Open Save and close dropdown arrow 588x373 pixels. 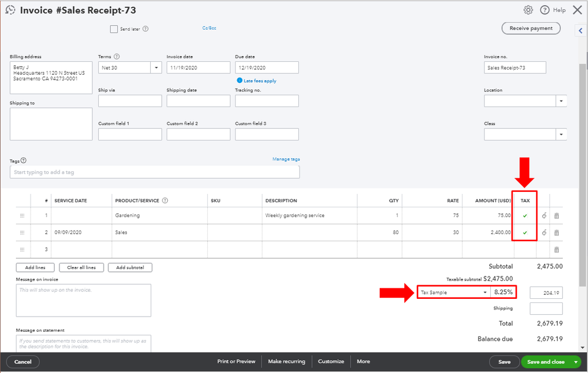tap(576, 362)
